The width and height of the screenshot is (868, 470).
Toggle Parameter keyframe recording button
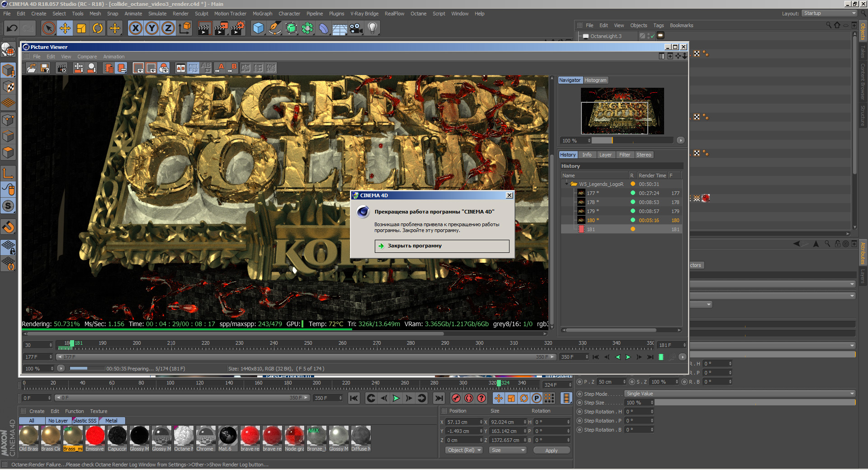536,398
